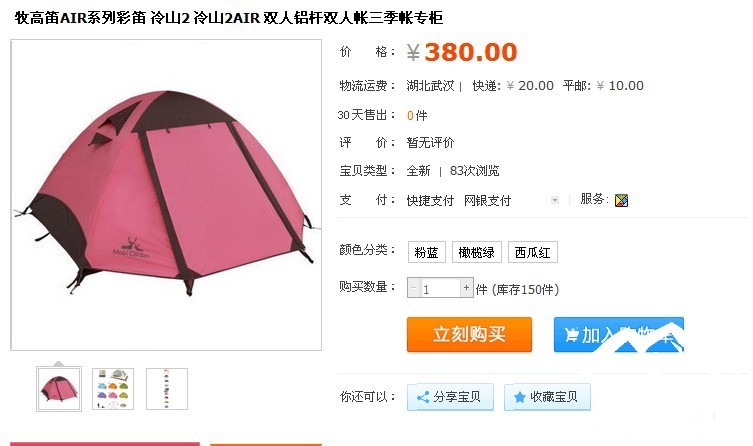Click the 暂无评价 review text

pyautogui.click(x=430, y=143)
